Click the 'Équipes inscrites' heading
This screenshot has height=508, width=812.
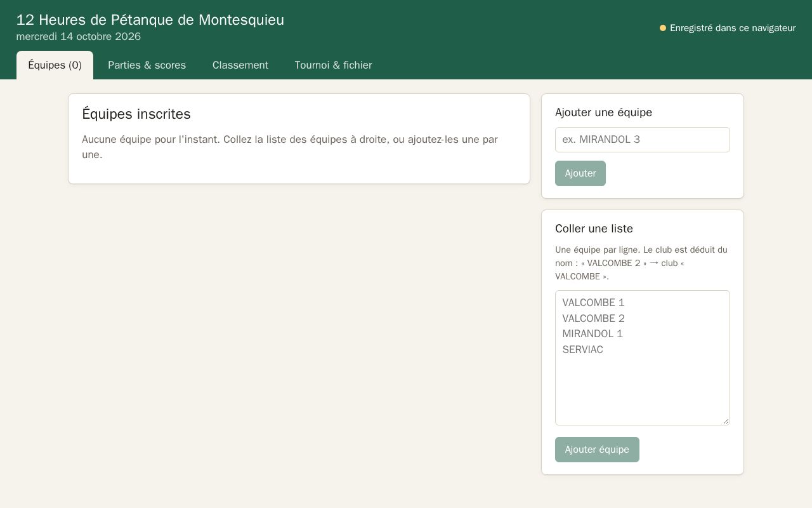pos(136,114)
